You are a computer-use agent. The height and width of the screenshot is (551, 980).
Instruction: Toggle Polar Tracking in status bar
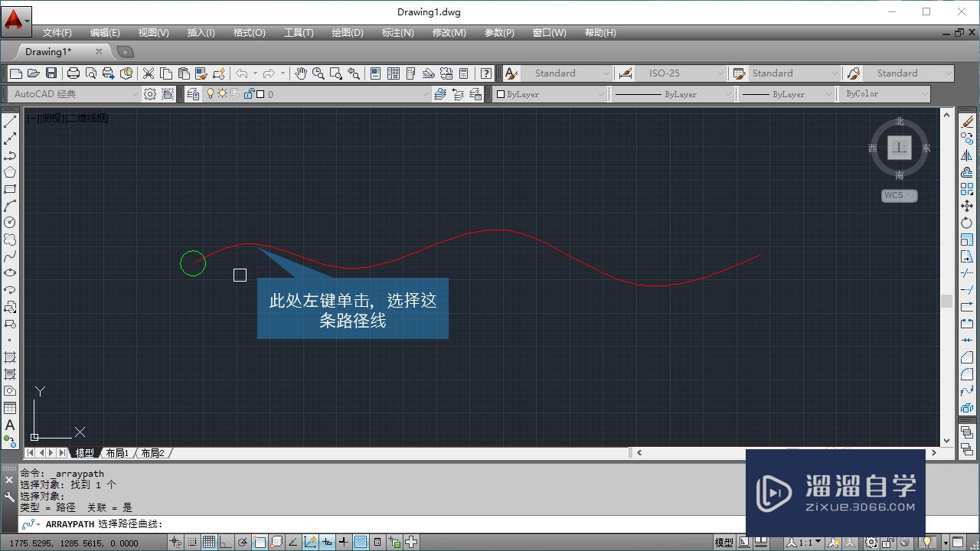[243, 543]
